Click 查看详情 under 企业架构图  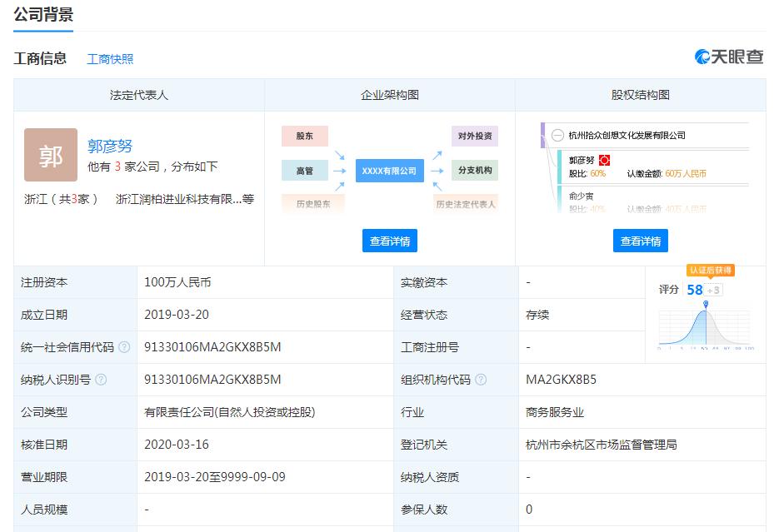click(390, 241)
